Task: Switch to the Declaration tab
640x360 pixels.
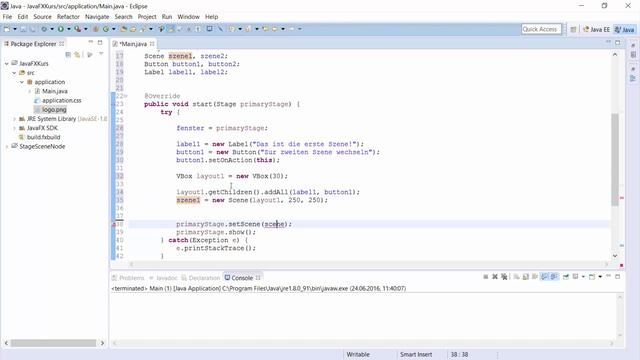Action: point(201,278)
